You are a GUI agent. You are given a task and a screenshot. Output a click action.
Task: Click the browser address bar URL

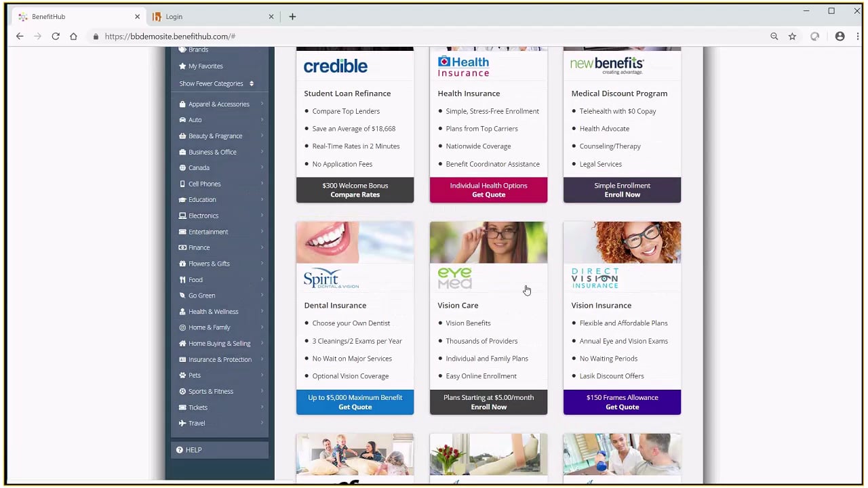pyautogui.click(x=170, y=37)
